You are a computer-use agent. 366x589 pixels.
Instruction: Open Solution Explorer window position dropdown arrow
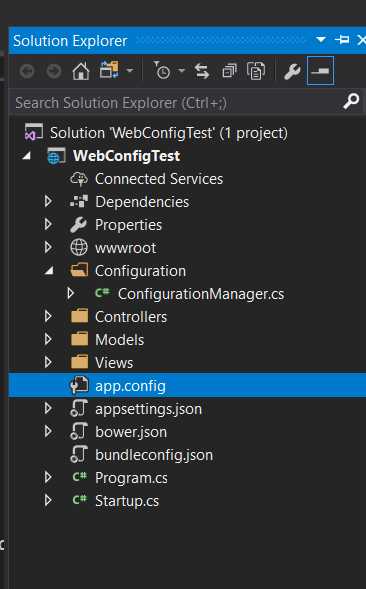[x=321, y=39]
